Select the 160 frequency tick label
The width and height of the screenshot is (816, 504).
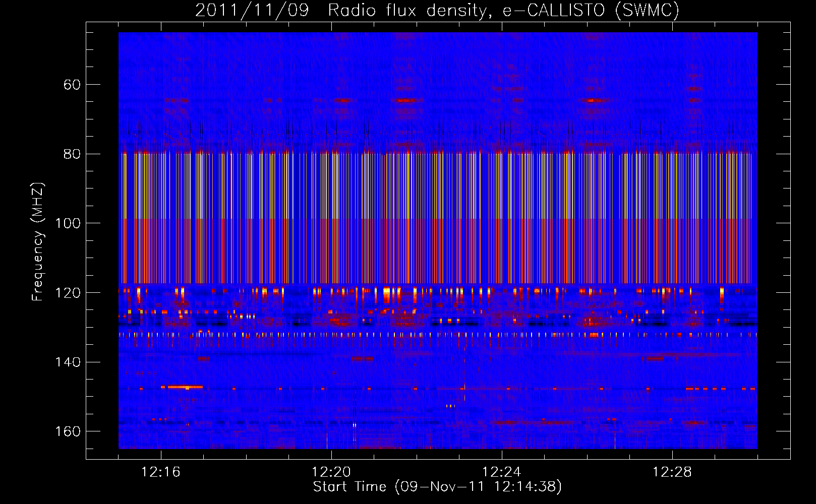(x=68, y=431)
